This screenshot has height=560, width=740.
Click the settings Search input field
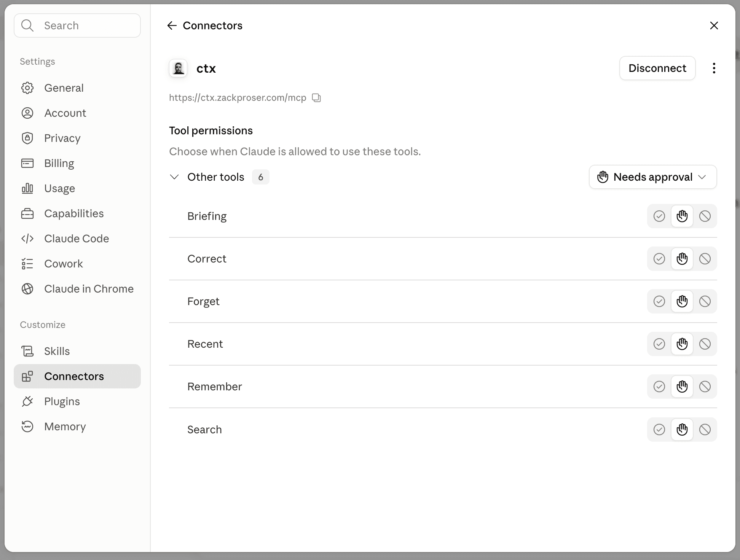tap(77, 25)
